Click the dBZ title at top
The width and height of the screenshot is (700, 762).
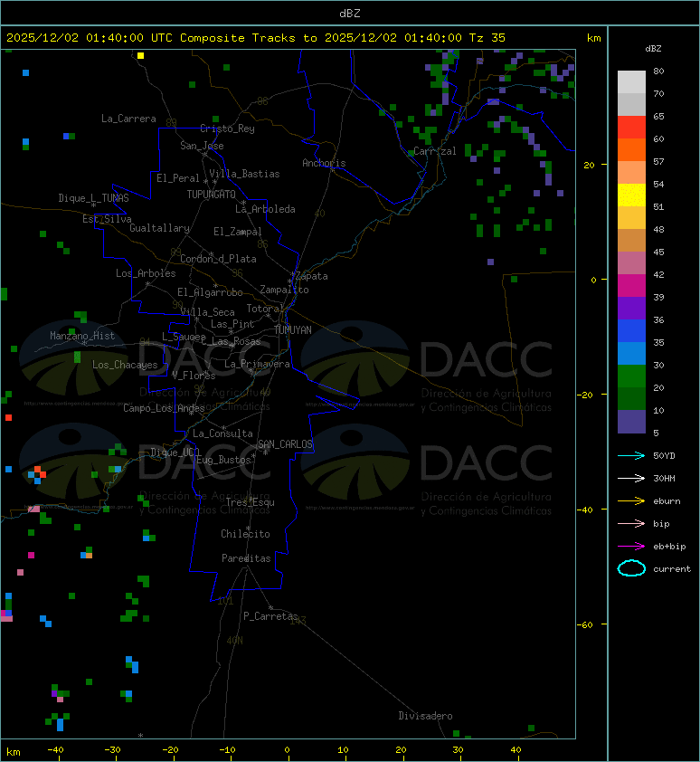click(x=350, y=14)
